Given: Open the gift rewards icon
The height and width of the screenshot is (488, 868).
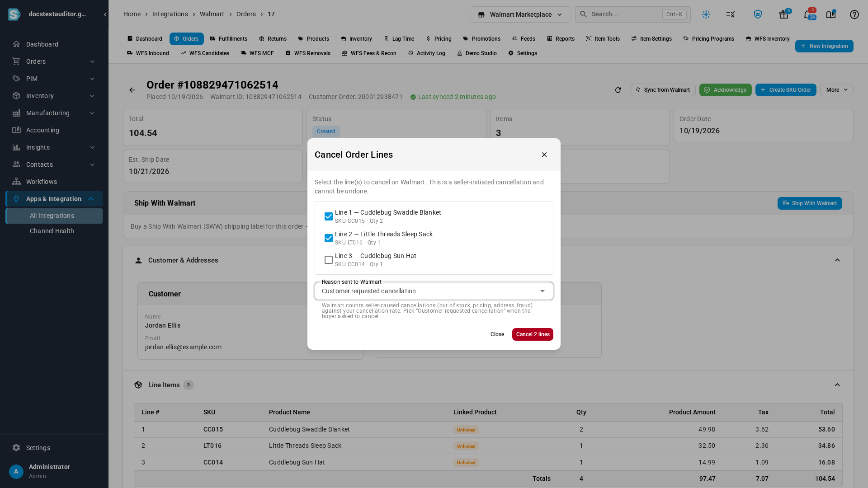Looking at the screenshot, I should 783,14.
